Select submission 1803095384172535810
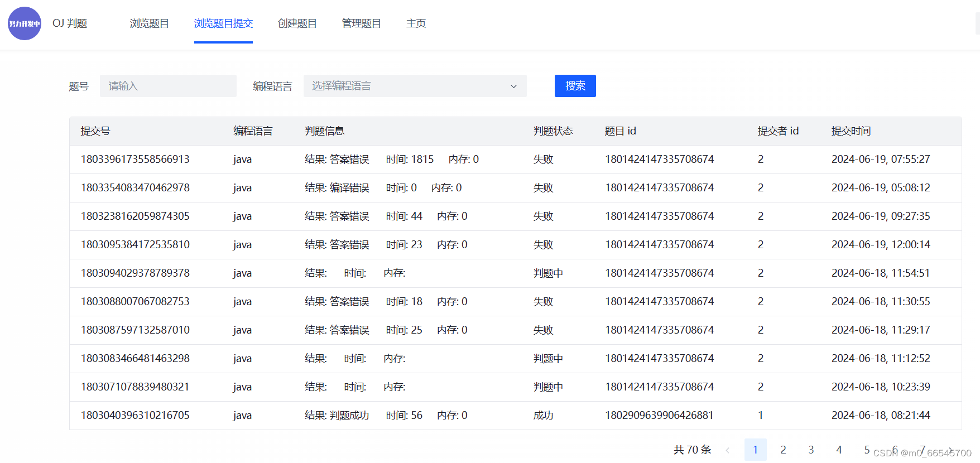Viewport: 980px width, 463px height. [x=135, y=245]
